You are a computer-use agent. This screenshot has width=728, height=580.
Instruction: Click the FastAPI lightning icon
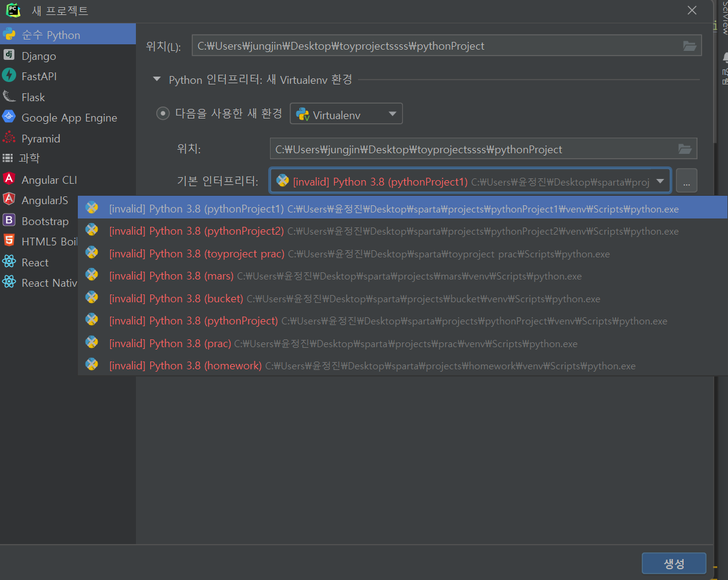pyautogui.click(x=8, y=75)
